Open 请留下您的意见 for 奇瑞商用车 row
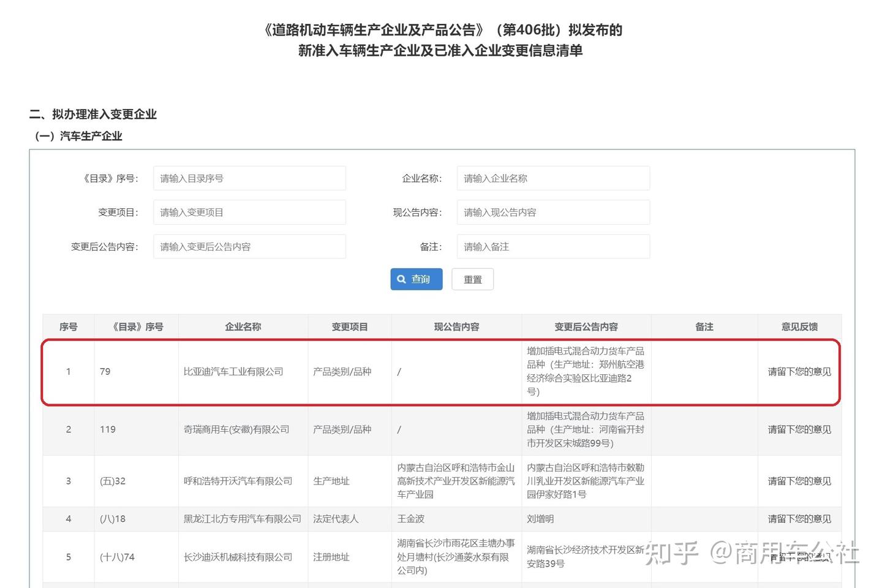882x588 pixels. [799, 429]
